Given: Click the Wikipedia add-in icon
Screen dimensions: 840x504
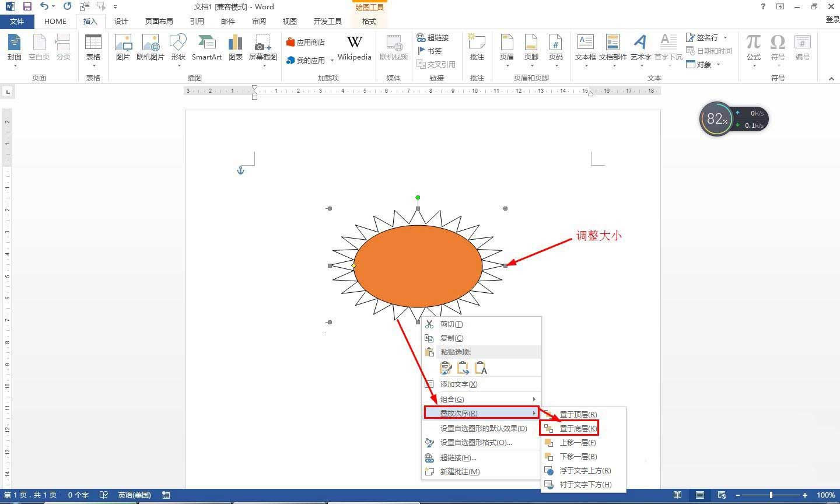Looking at the screenshot, I should [354, 47].
